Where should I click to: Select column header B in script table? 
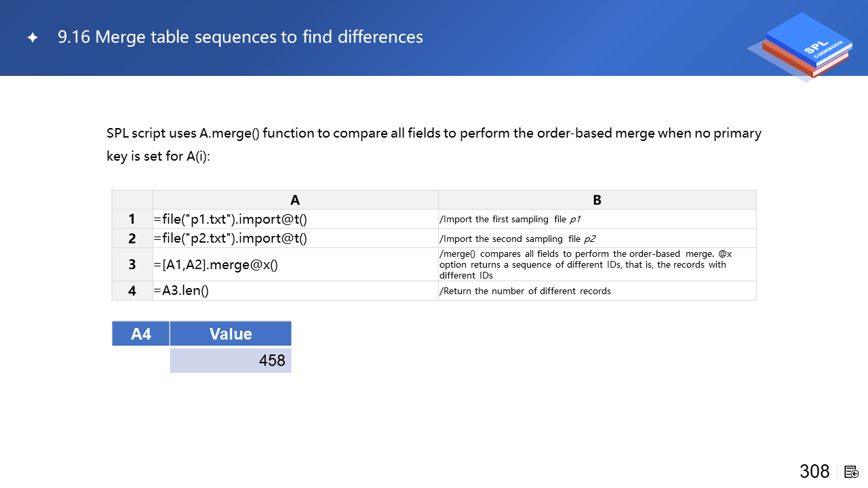597,200
